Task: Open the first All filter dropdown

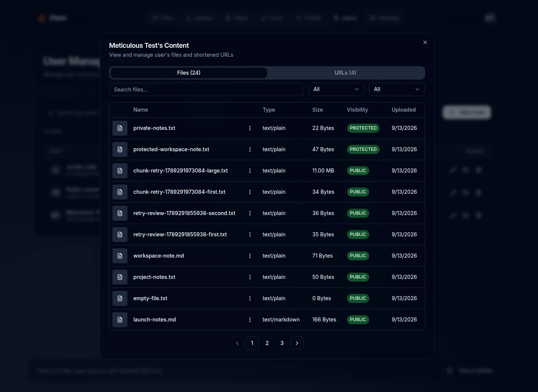Action: coord(337,89)
